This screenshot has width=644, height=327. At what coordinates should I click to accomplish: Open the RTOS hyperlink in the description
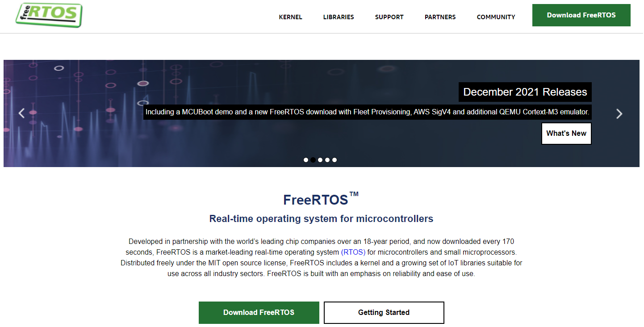352,252
